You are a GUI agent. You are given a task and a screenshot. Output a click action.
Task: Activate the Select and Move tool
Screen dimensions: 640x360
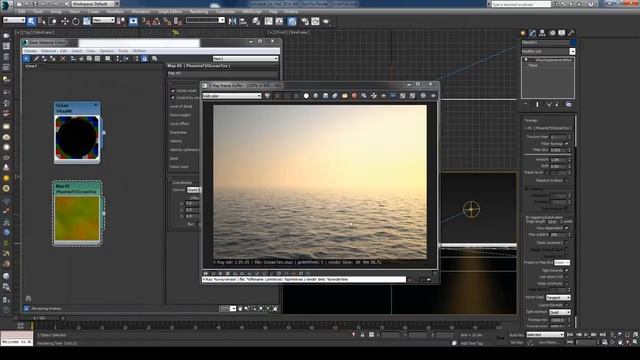point(65,21)
